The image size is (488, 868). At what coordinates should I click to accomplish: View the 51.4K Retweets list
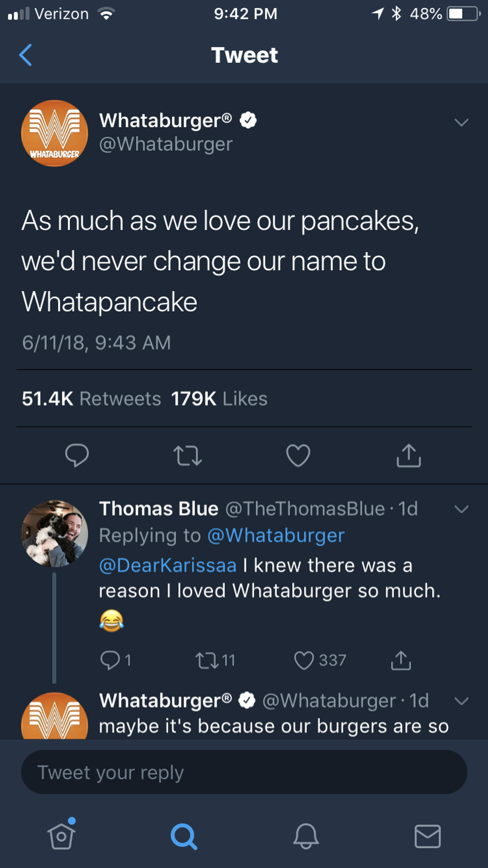(92, 398)
